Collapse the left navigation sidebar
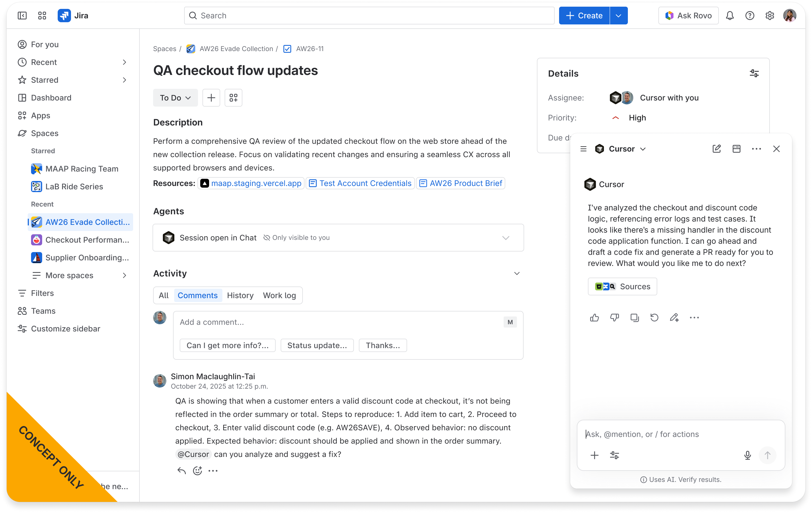This screenshot has height=513, width=812. coord(22,16)
